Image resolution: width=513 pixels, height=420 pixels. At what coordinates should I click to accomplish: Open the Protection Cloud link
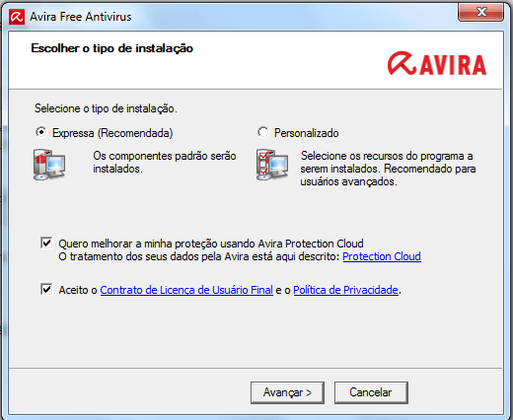(382, 256)
